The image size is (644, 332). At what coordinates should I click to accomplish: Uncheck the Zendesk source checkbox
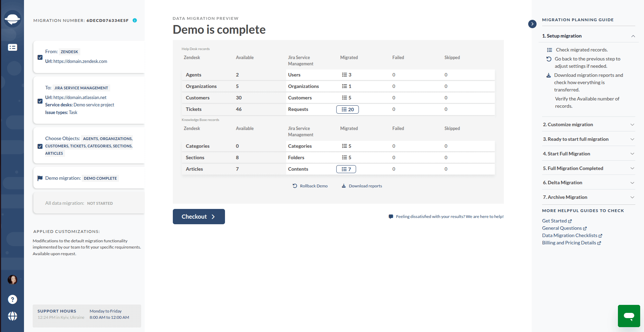click(x=40, y=57)
